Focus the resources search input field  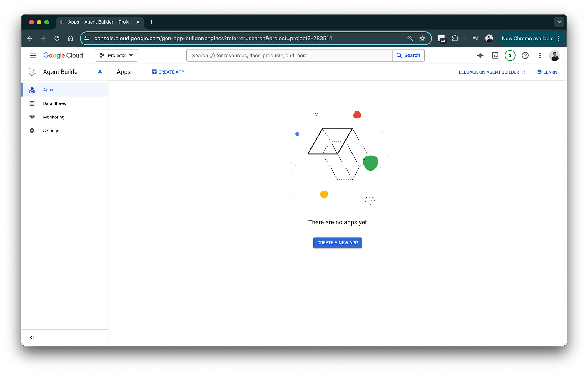(x=290, y=56)
